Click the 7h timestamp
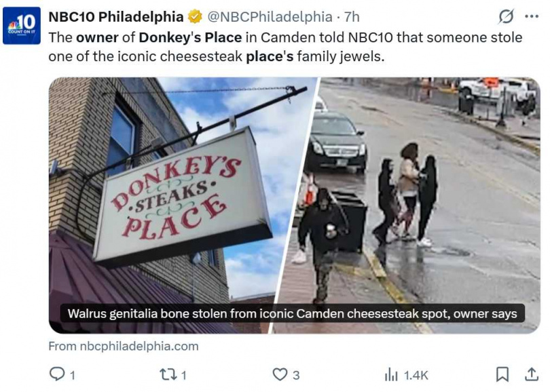The height and width of the screenshot is (392, 550). pos(352,17)
